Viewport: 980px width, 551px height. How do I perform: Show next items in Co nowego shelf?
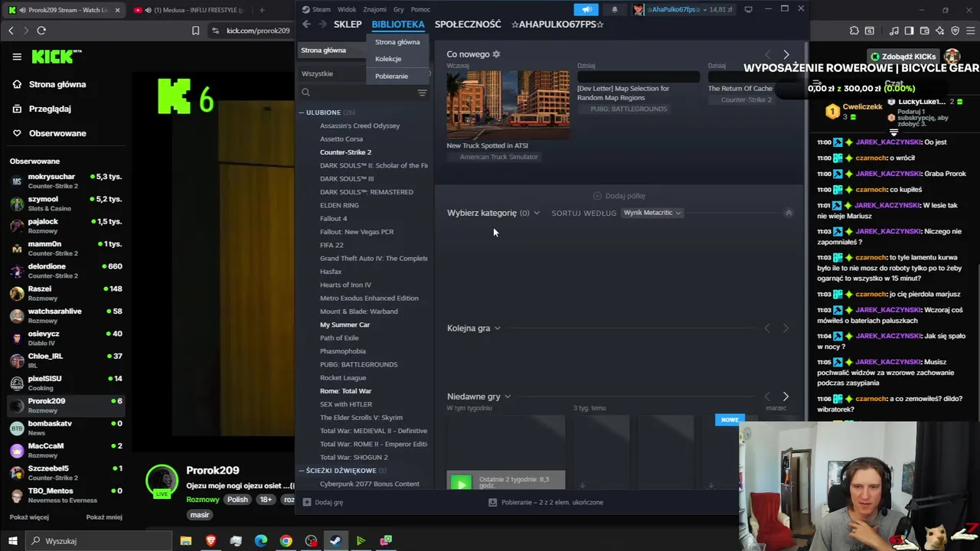[786, 54]
